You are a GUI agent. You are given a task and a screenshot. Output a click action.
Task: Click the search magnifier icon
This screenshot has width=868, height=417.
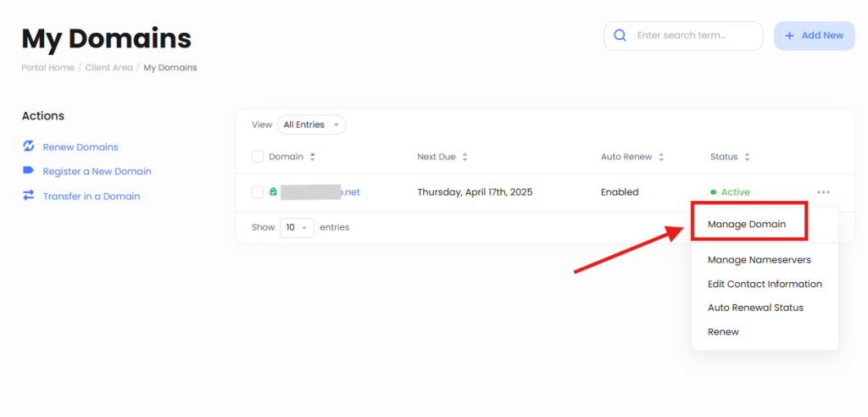tap(620, 36)
